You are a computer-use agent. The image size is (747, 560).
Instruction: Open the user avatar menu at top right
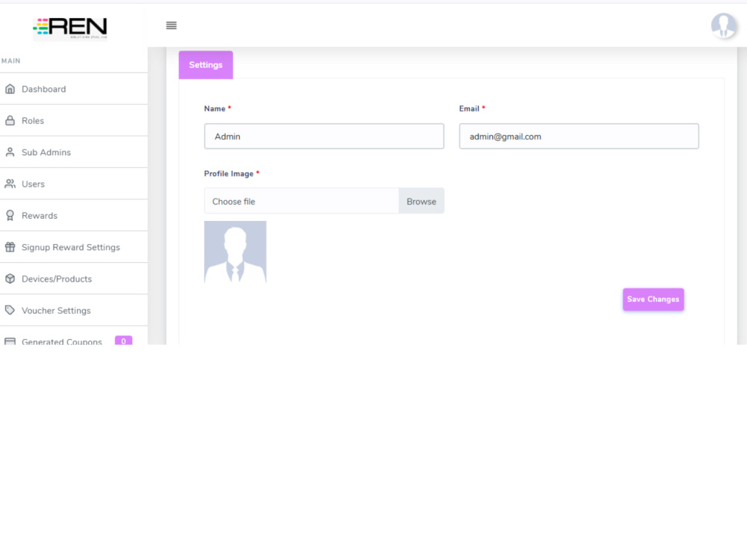(x=723, y=25)
